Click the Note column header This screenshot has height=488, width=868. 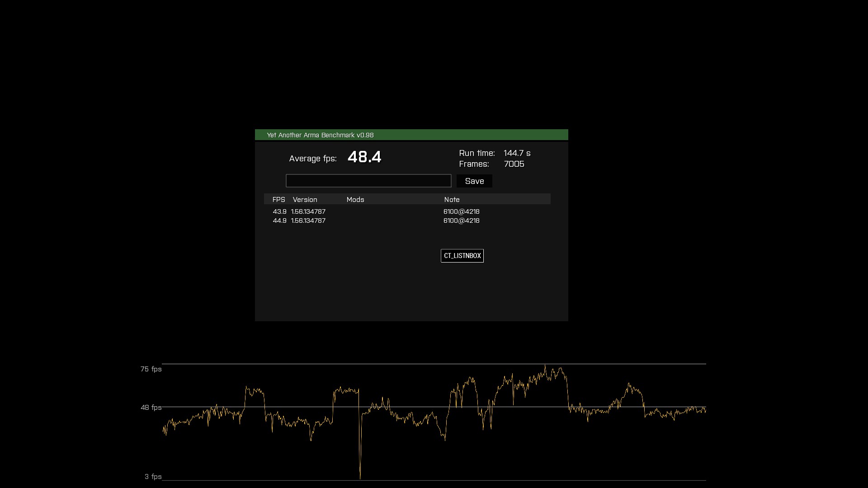point(452,200)
